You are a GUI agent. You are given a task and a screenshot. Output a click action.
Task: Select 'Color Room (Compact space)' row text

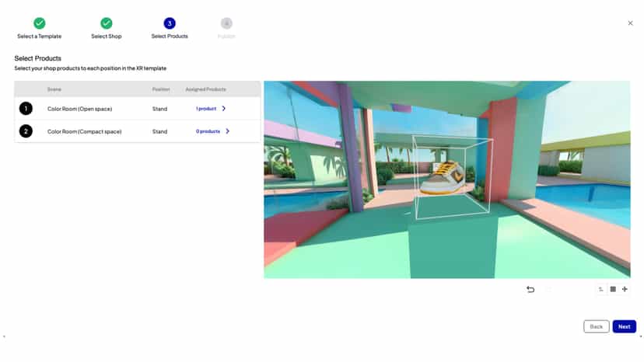click(x=84, y=132)
